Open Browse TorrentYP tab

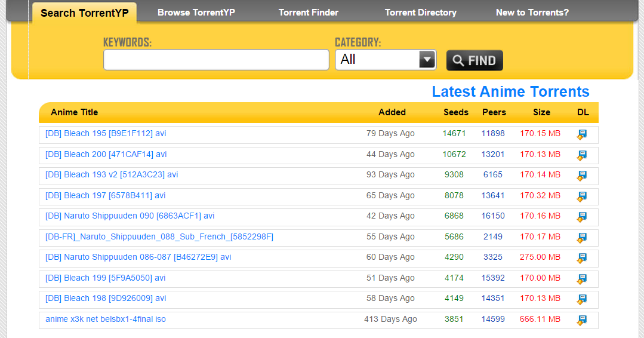pos(196,13)
